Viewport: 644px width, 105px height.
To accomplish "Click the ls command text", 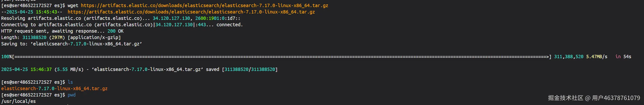I will click(70, 82).
